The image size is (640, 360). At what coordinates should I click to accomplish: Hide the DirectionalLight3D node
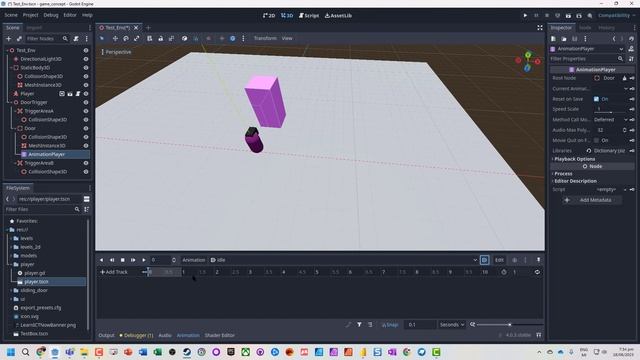[x=86, y=59]
